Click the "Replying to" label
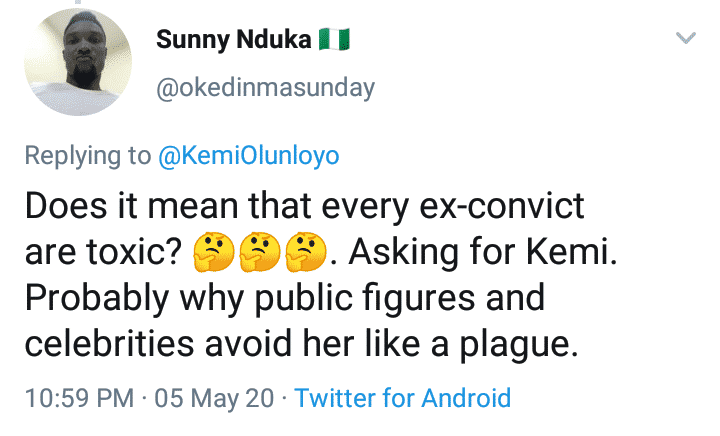Viewport: 720px width, 436px height. (87, 155)
